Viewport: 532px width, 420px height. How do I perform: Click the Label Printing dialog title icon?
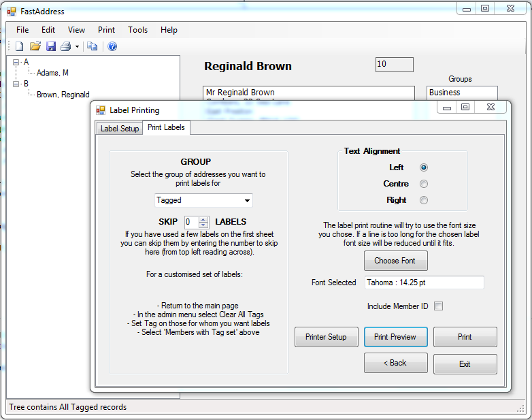click(x=101, y=110)
